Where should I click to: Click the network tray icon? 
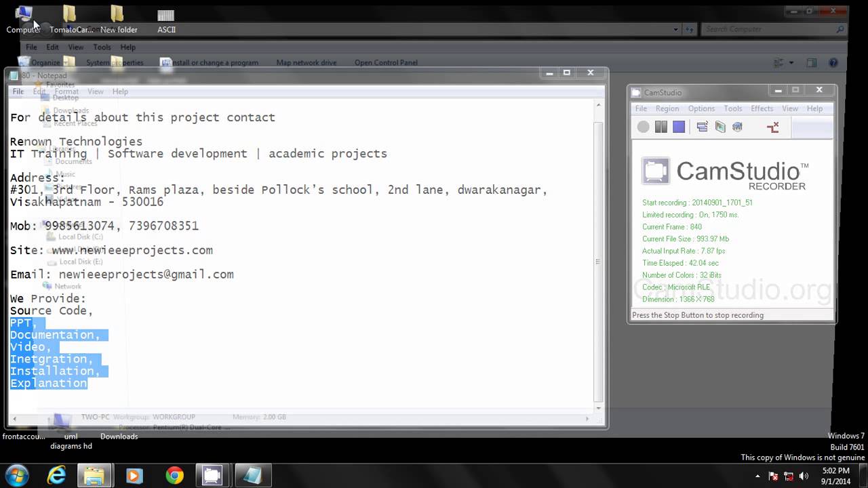click(x=789, y=476)
